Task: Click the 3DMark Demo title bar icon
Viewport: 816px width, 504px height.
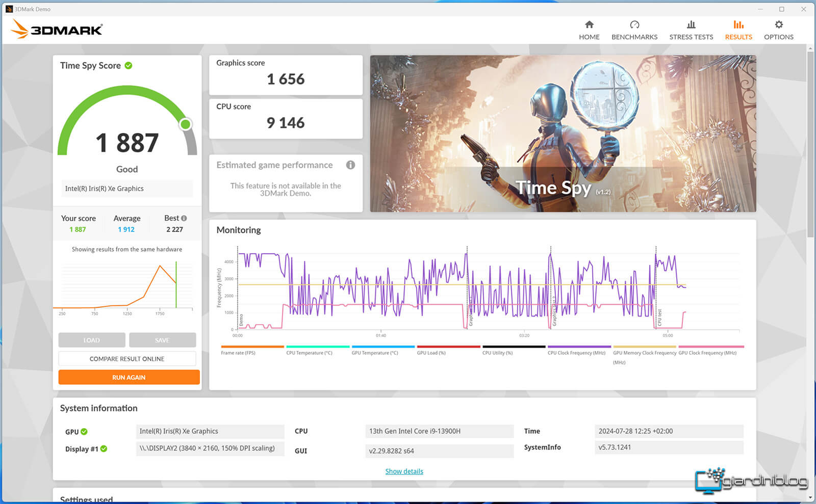Action: pos(9,9)
